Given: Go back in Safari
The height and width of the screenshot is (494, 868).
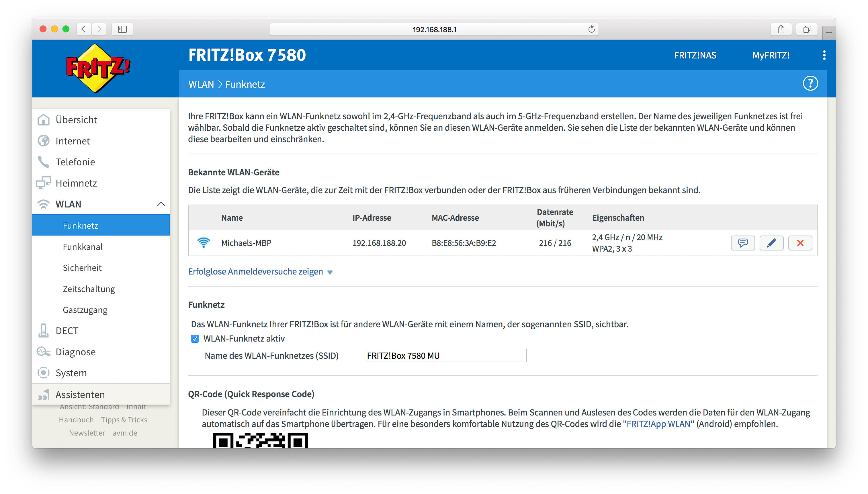Looking at the screenshot, I should [84, 29].
